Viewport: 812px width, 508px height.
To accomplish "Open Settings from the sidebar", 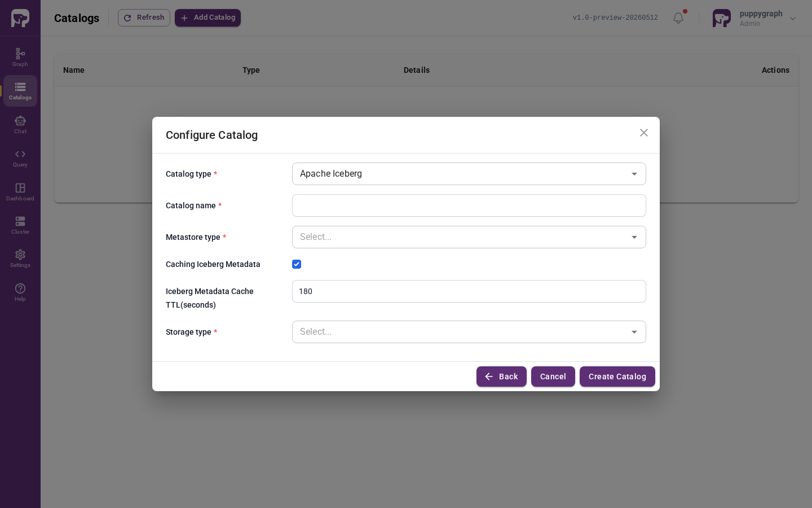I will [20, 259].
